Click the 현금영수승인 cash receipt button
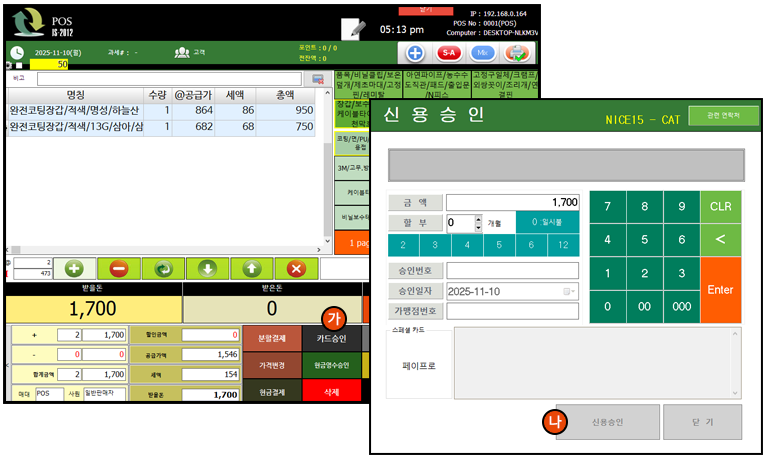The width and height of the screenshot is (766, 461). 331,365
